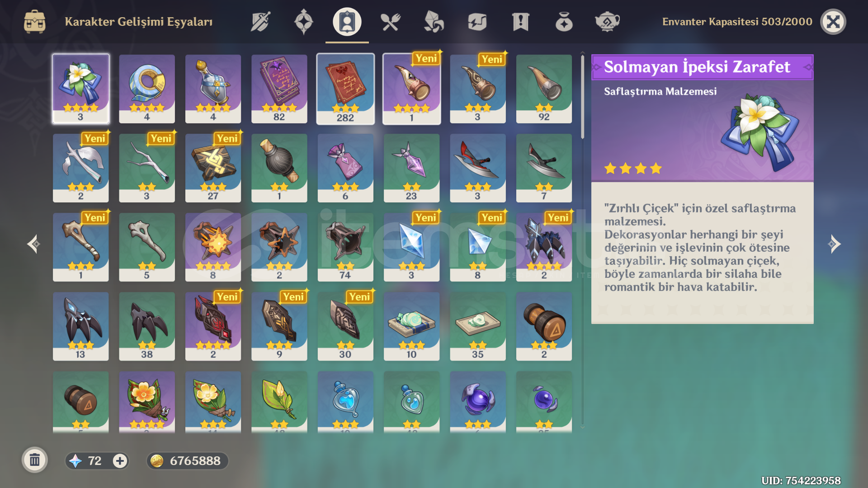Image resolution: width=868 pixels, height=488 pixels.
Task: Open the Gadgets tab icon
Action: (477, 21)
